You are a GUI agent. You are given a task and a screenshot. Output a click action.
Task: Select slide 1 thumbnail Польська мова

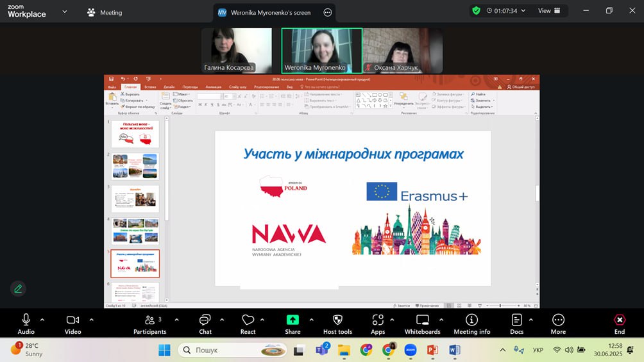click(135, 134)
